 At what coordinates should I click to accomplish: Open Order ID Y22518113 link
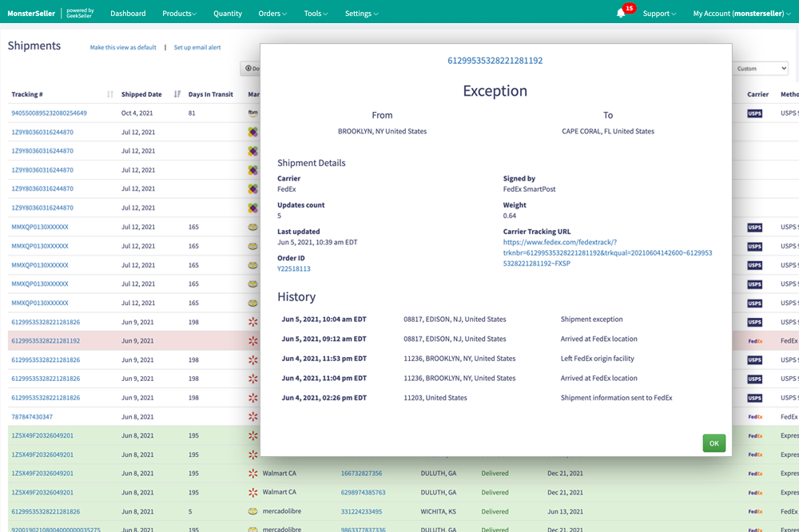point(293,268)
